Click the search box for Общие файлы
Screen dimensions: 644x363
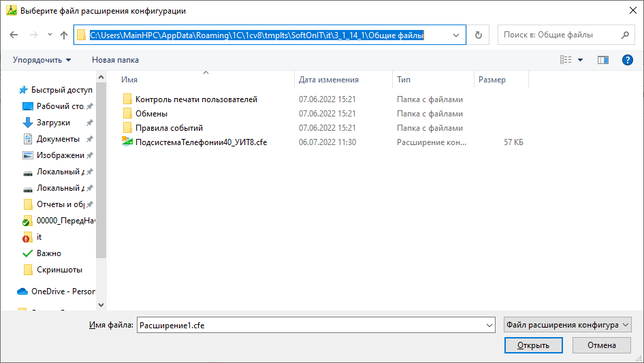558,35
